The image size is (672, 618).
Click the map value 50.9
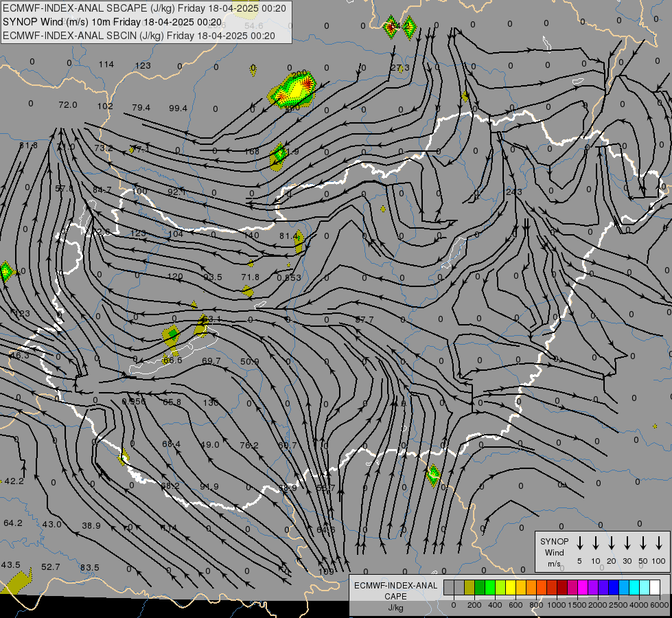pos(249,362)
